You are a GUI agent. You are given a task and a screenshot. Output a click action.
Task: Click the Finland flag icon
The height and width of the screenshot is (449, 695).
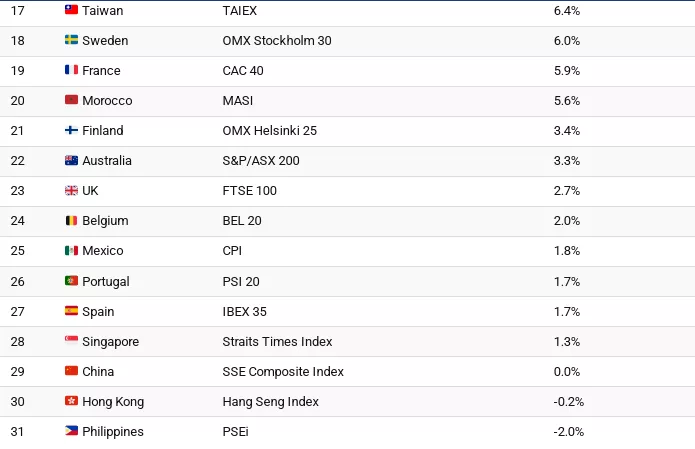pos(71,130)
